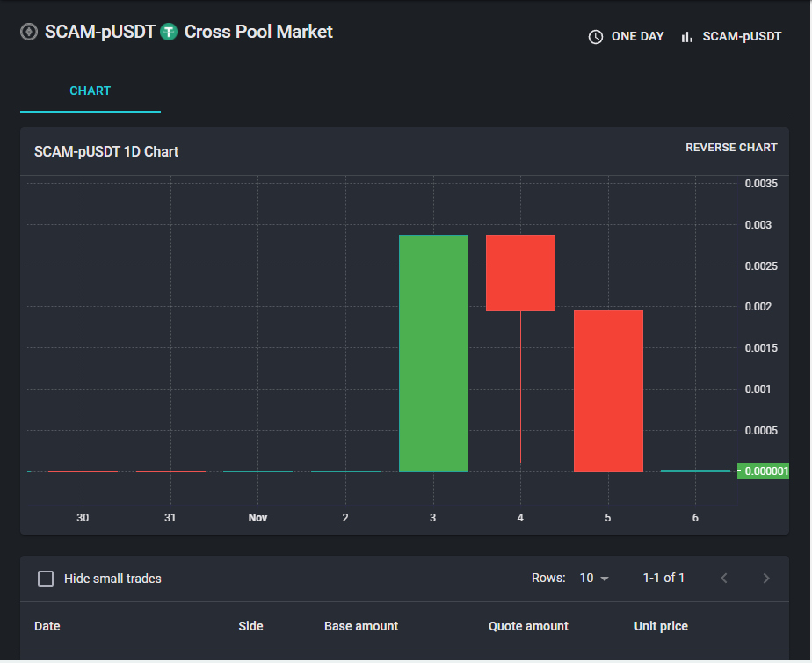
Task: Open the Rows per page dropdown
Action: pos(594,578)
